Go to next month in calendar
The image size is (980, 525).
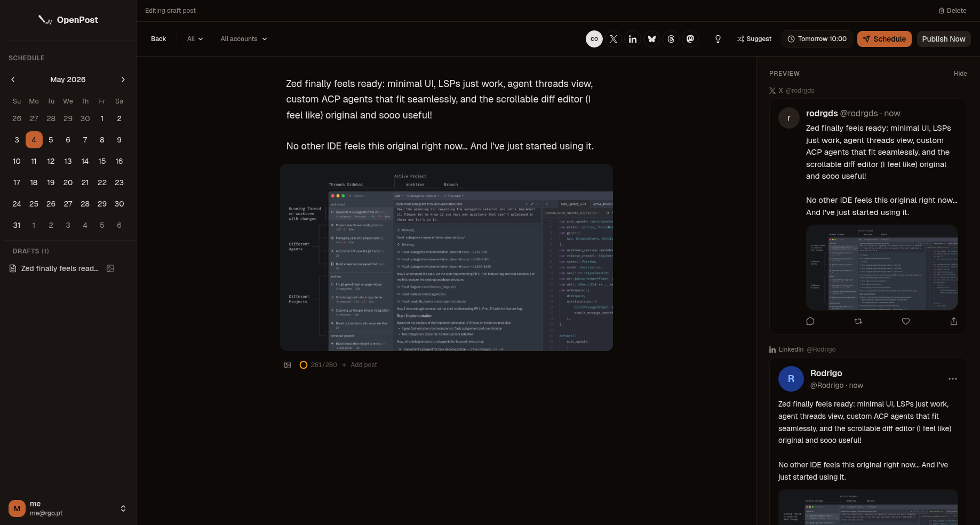123,79
